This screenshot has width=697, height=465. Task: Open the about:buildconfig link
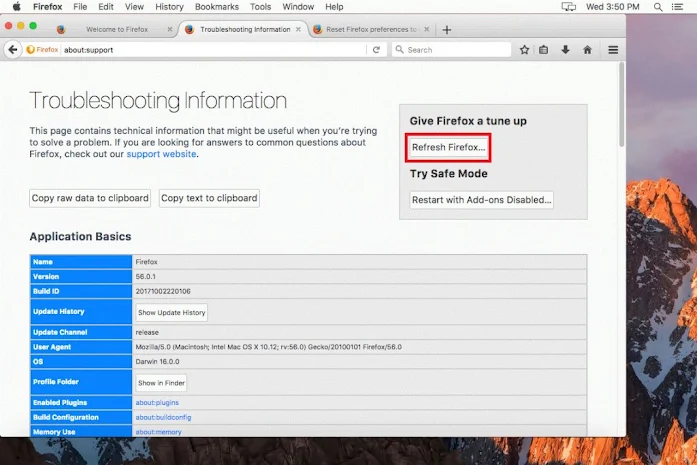tap(163, 417)
